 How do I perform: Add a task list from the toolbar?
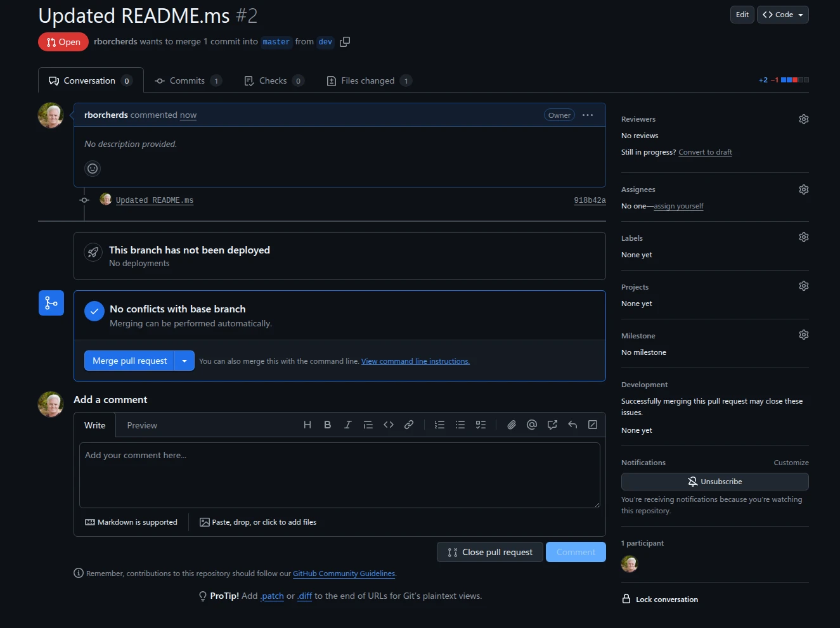point(481,425)
